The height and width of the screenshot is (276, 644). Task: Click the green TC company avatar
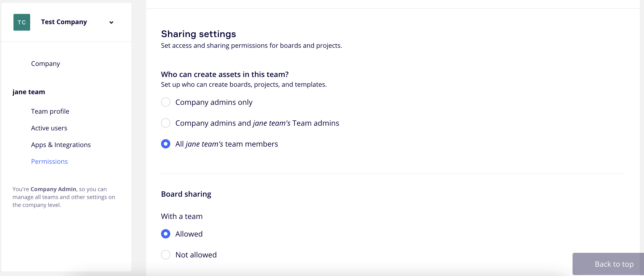(x=22, y=22)
